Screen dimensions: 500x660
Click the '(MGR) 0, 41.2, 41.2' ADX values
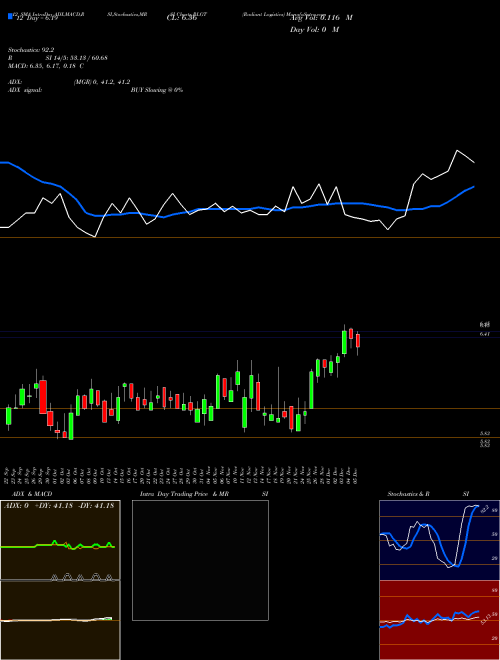(102, 82)
